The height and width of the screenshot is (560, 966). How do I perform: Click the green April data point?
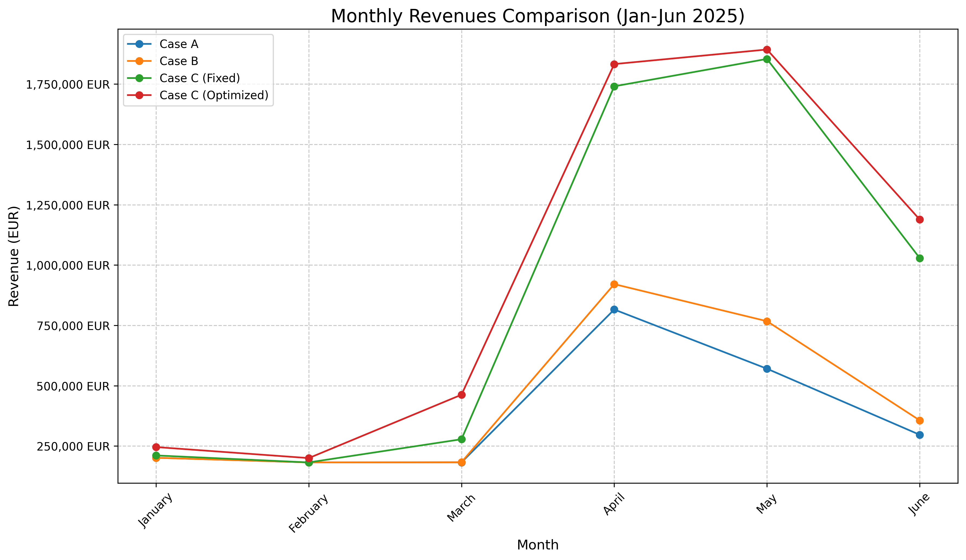pos(614,86)
